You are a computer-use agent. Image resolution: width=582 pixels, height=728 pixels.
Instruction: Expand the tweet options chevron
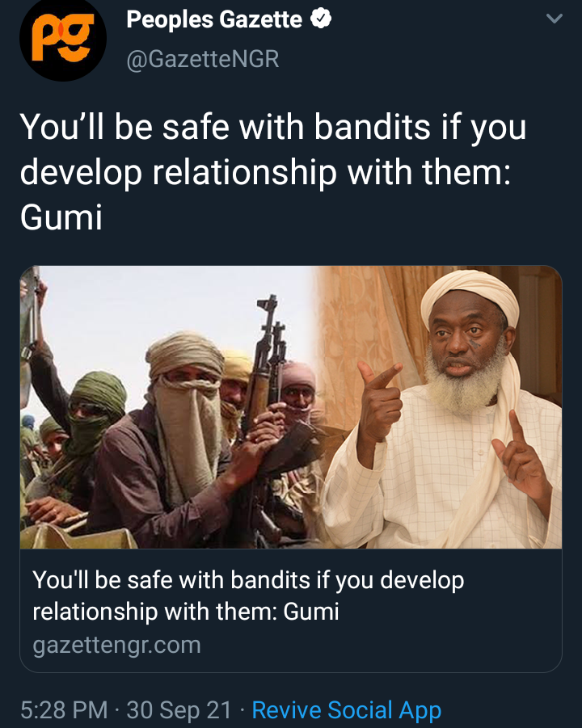coord(555,19)
